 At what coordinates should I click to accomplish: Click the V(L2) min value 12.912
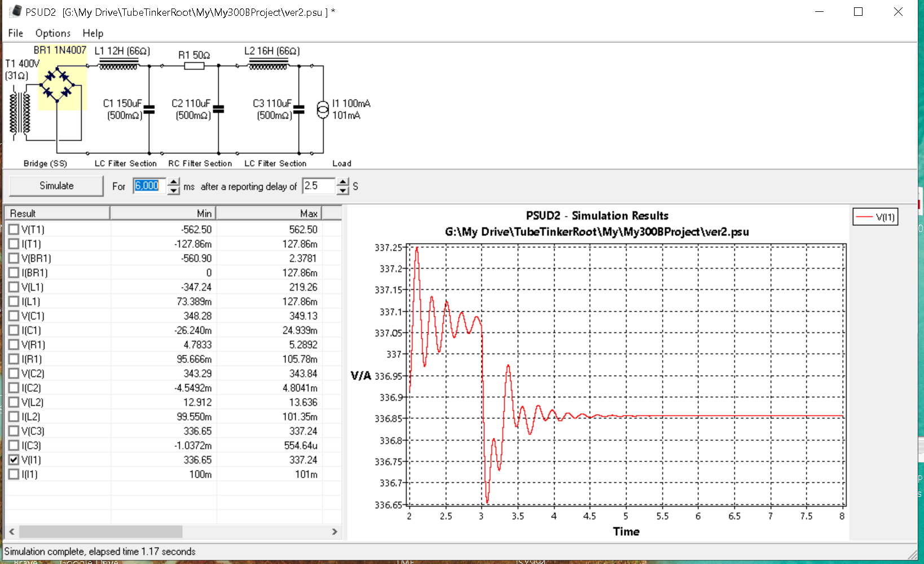pos(197,402)
